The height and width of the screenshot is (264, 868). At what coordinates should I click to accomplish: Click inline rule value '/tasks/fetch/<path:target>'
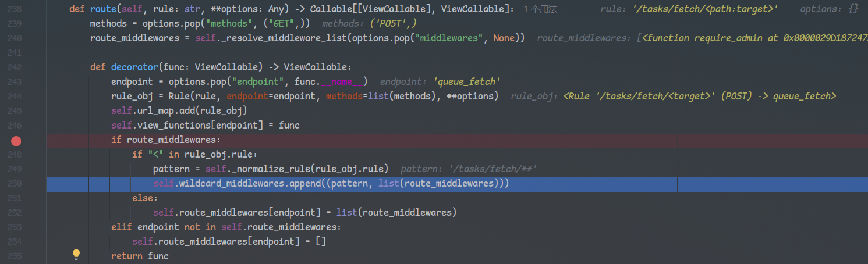[x=704, y=9]
